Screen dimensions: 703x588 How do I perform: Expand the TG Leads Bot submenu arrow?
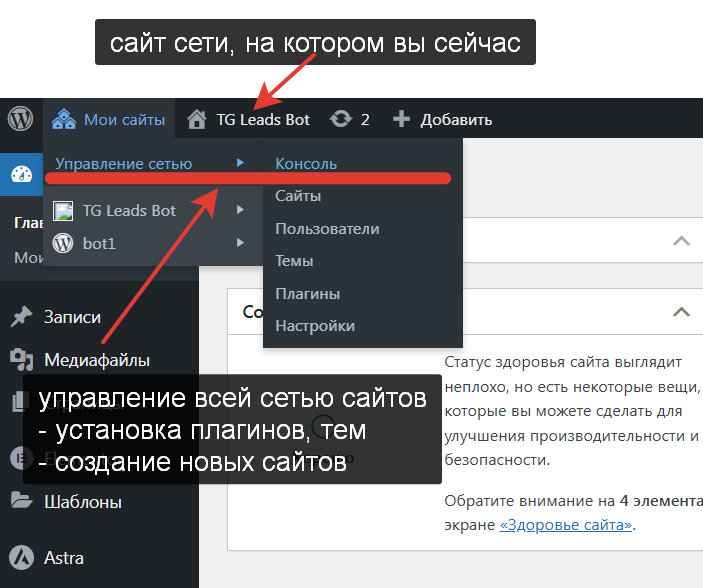tap(240, 209)
